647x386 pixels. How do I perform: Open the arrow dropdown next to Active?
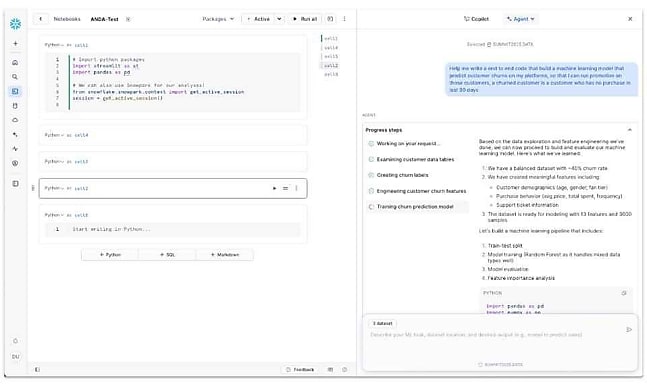[279, 19]
